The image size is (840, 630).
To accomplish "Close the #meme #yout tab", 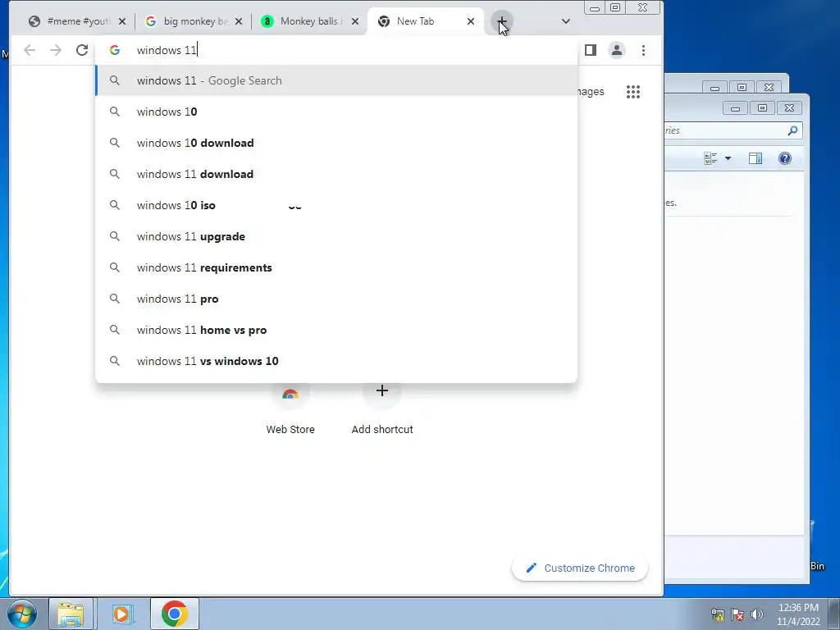I will click(122, 21).
